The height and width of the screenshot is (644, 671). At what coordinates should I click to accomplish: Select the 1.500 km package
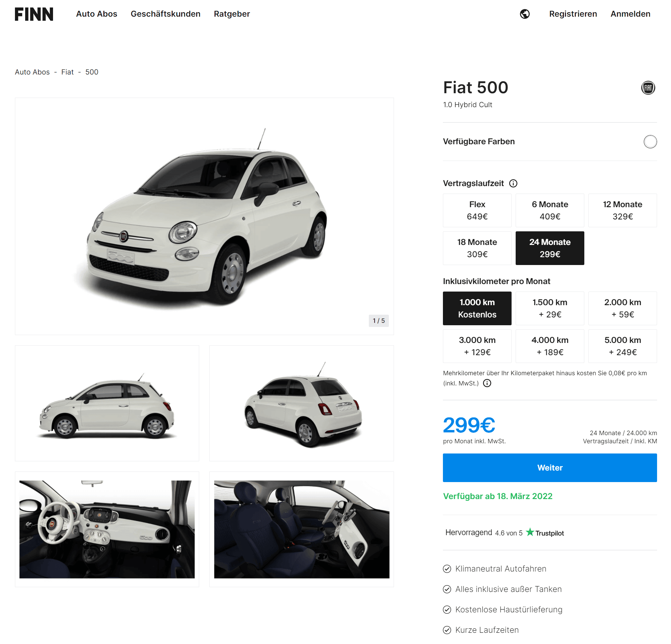(549, 308)
